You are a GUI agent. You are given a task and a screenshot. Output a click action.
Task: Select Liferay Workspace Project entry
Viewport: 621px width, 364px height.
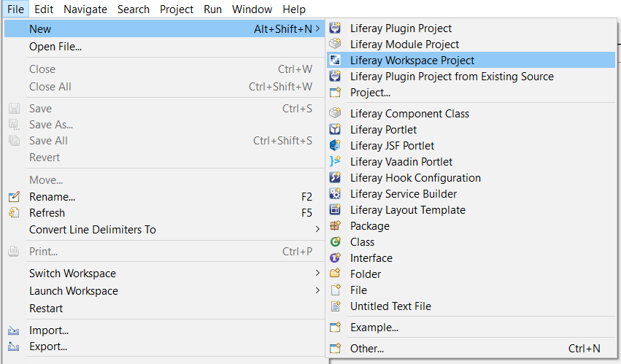point(471,61)
